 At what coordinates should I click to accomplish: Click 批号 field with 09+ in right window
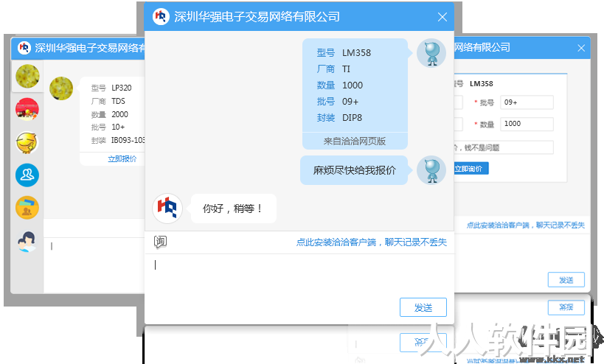(x=527, y=102)
